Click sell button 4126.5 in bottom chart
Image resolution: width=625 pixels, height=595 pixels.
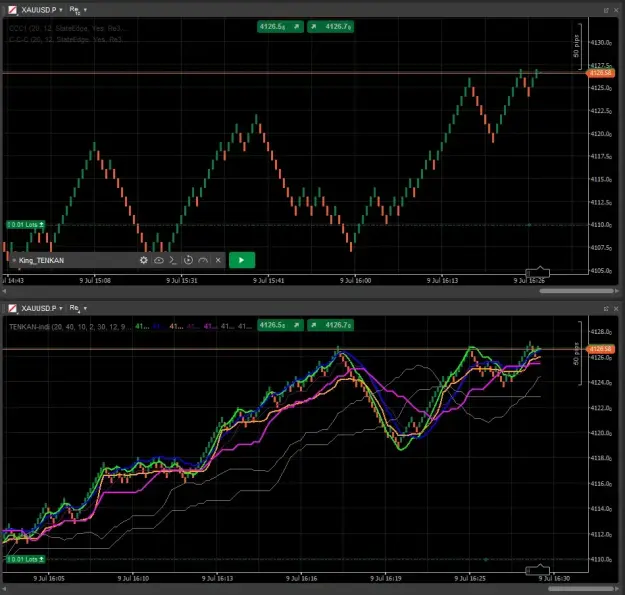(280, 325)
